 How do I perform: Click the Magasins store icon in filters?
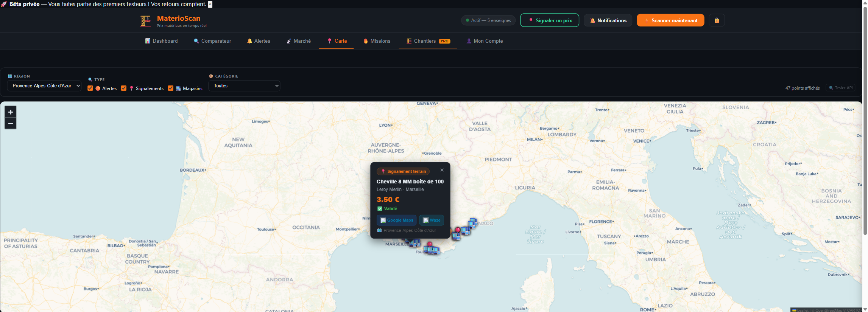point(178,88)
